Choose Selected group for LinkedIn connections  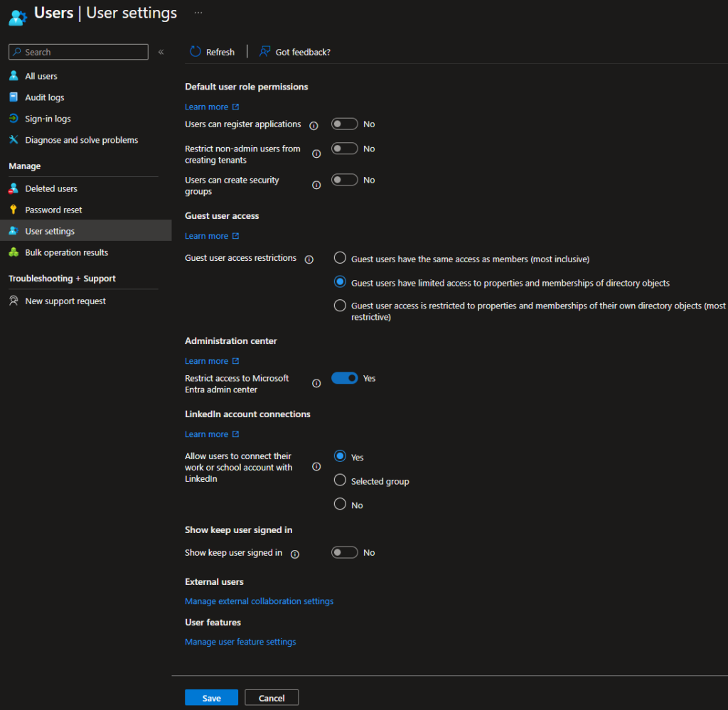[x=340, y=480]
